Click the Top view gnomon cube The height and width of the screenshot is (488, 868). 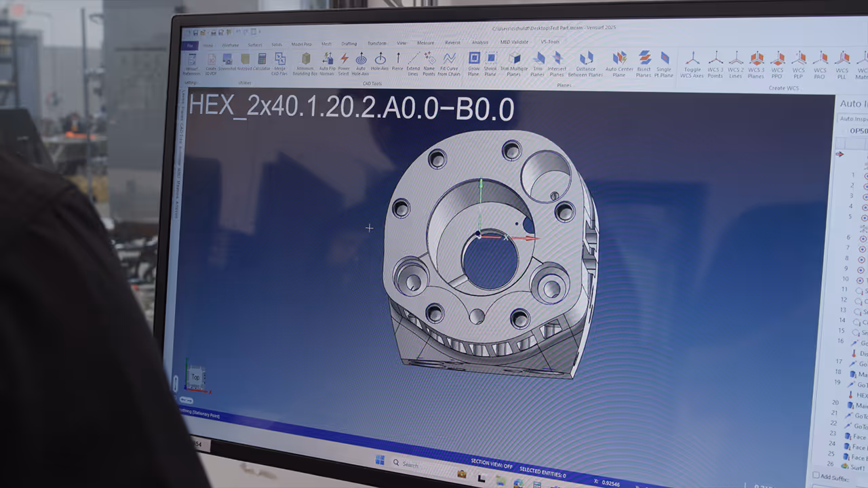[x=195, y=377]
